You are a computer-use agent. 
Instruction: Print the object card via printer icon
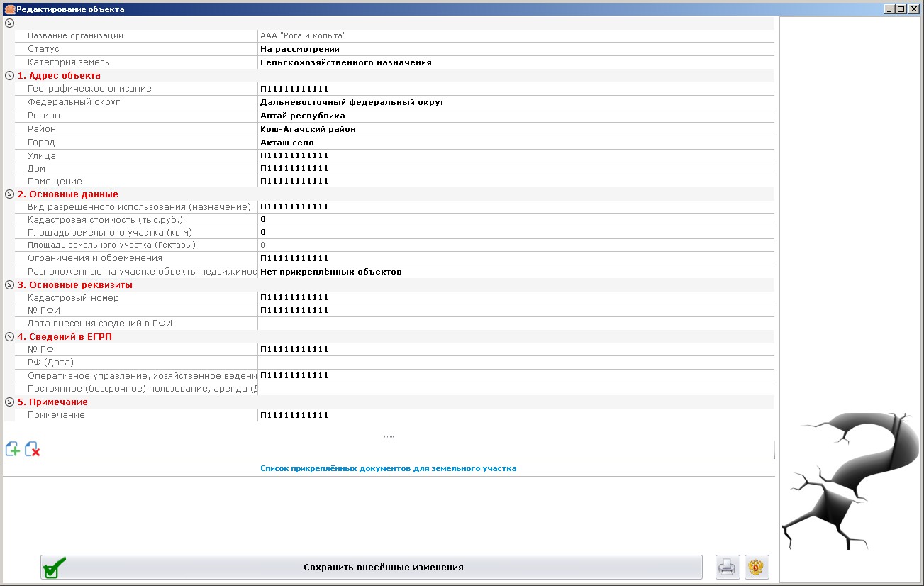(728, 568)
